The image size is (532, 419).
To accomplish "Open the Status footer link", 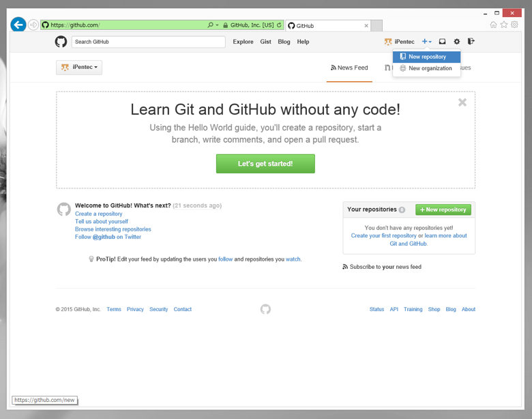I will click(x=376, y=309).
